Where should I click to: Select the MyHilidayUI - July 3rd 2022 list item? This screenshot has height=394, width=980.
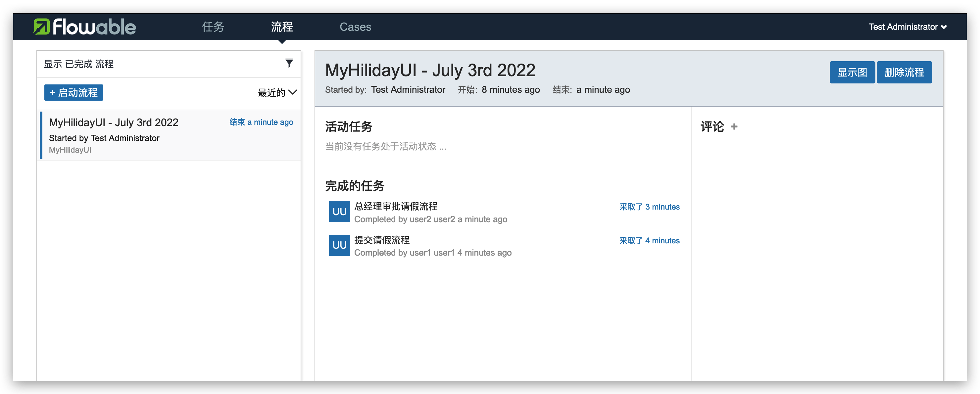[x=113, y=123]
